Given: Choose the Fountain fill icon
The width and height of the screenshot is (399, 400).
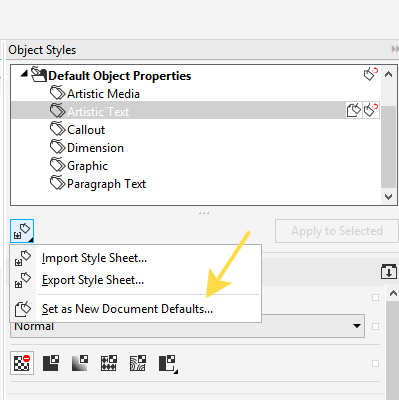Looking at the screenshot, I should coord(80,363).
